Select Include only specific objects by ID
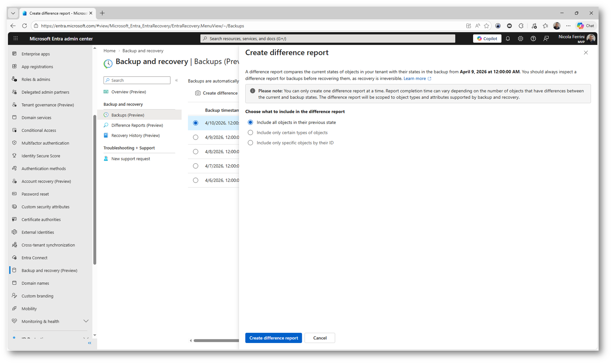The width and height of the screenshot is (612, 364). pos(251,143)
